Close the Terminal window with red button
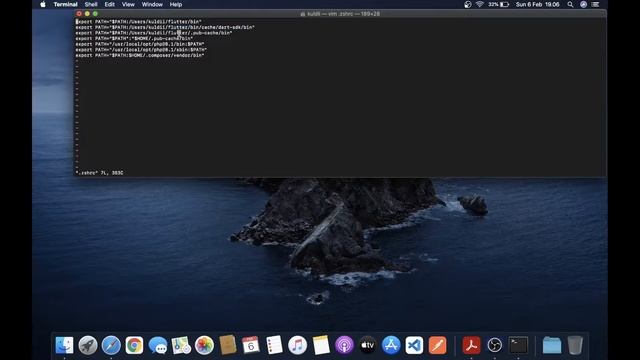The width and height of the screenshot is (640, 360). [x=79, y=13]
